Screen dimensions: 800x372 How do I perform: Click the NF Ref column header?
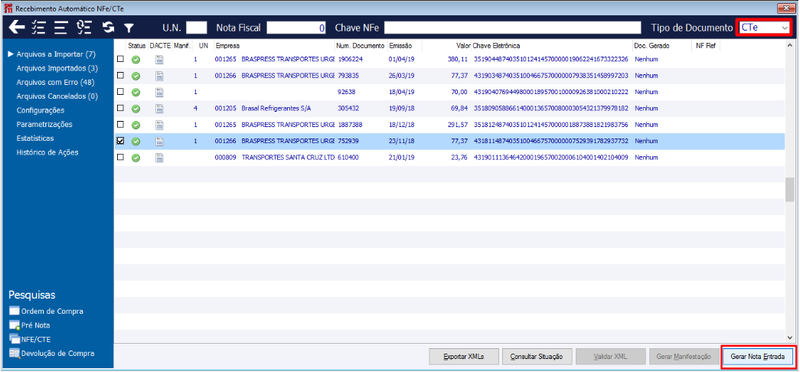click(x=707, y=45)
